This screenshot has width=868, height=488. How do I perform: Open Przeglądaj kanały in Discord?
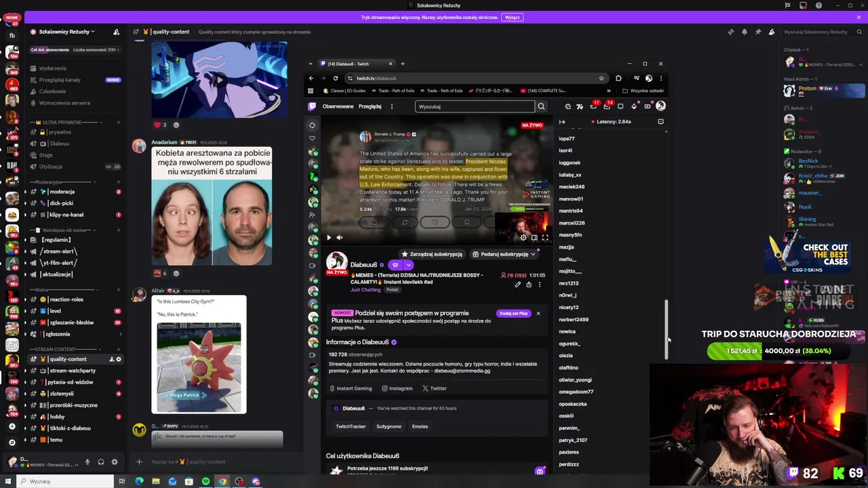(x=60, y=80)
